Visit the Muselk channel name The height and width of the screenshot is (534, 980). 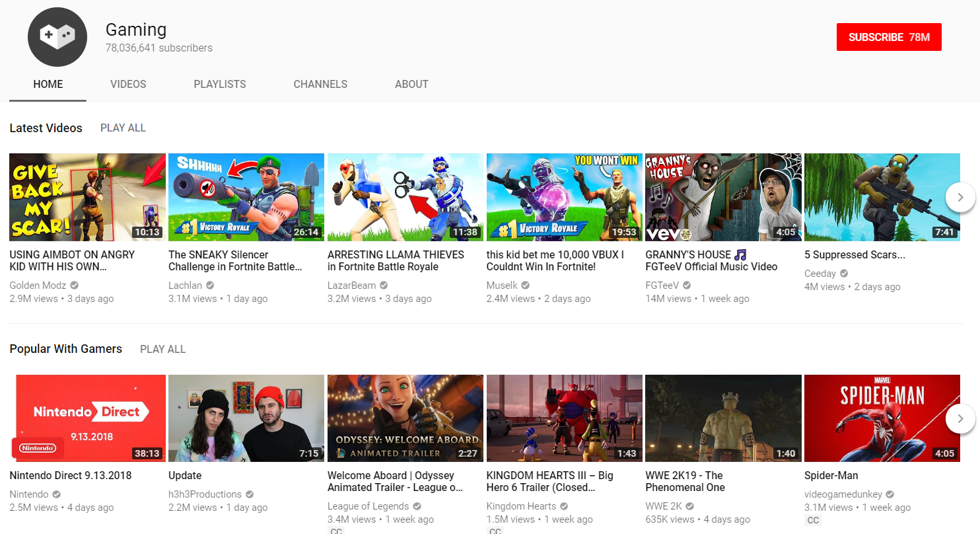tap(503, 286)
